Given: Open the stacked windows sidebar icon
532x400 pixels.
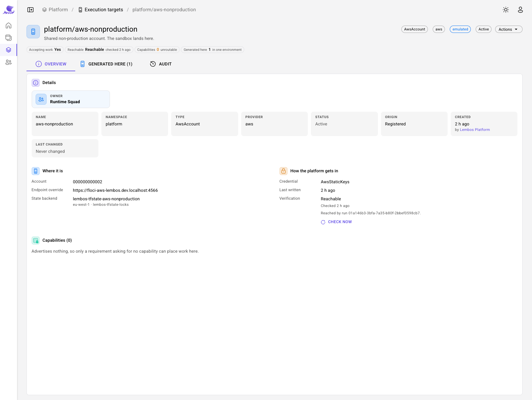Looking at the screenshot, I should coord(9,38).
